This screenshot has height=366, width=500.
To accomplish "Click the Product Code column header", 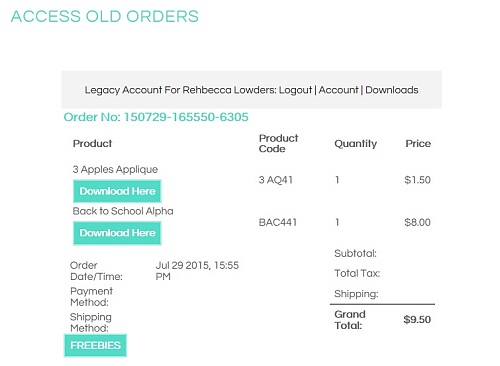I will point(278,143).
